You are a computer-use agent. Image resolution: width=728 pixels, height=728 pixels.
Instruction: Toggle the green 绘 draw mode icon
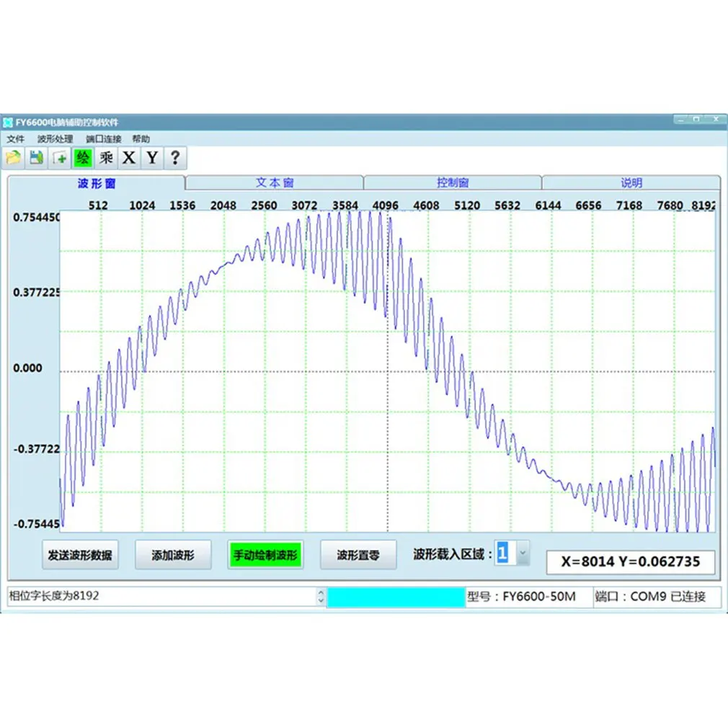click(83, 158)
